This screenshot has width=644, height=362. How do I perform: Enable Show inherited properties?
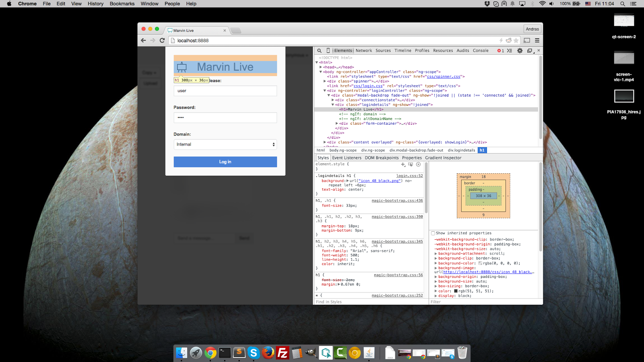(433, 233)
